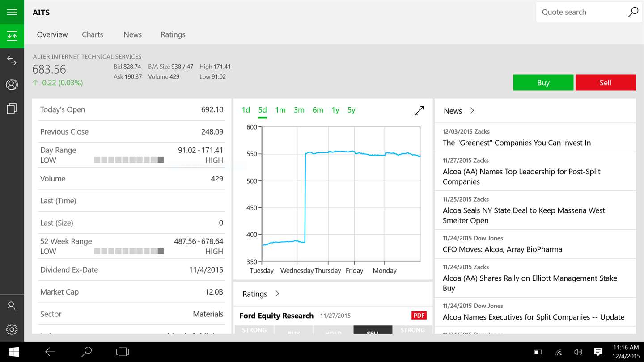The height and width of the screenshot is (362, 644).
Task: Expand the chart to full screen
Action: tap(419, 111)
